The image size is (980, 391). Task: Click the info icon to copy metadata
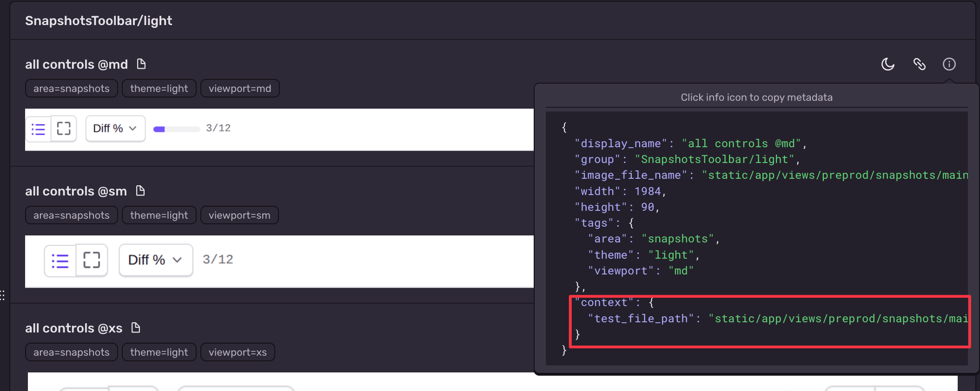click(949, 64)
